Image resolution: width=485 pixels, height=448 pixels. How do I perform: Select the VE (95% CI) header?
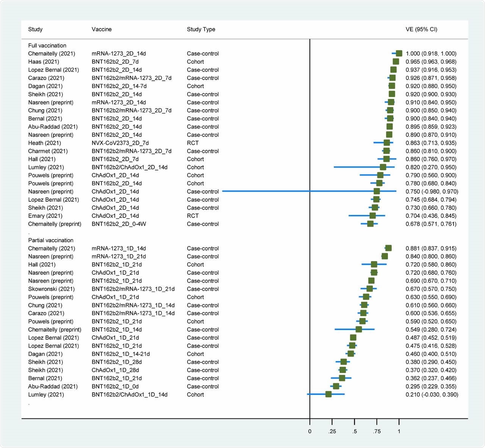[x=422, y=29]
